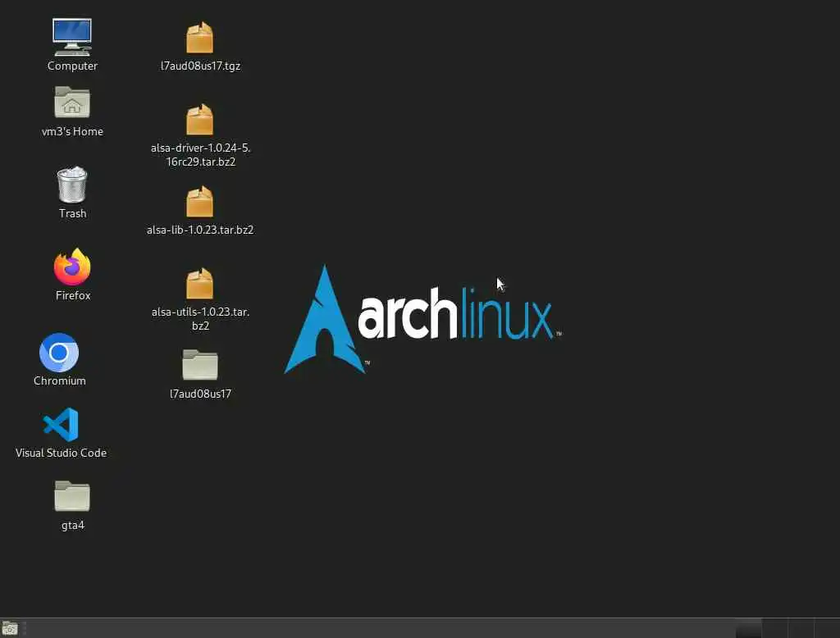Select the alsa-driver-1.0.24-5.16rc29.tar.bz2 archive icon
This screenshot has height=638, width=840.
200,120
